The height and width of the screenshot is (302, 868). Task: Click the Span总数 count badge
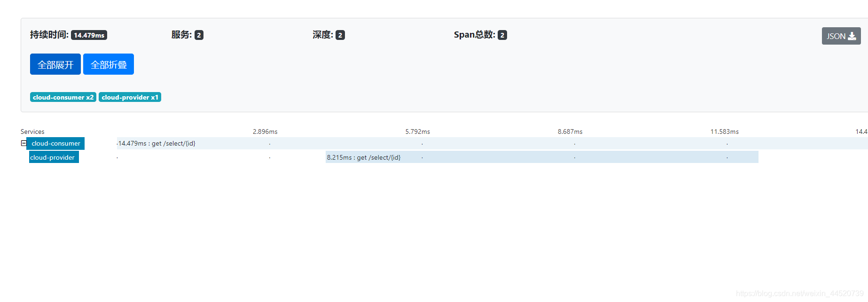click(x=502, y=35)
